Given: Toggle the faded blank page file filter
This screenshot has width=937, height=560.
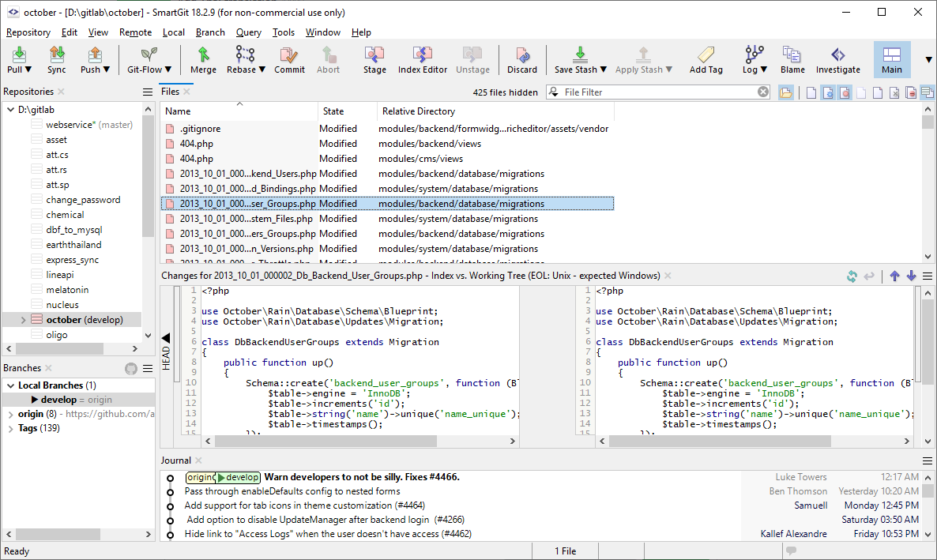Looking at the screenshot, I should pos(861,92).
